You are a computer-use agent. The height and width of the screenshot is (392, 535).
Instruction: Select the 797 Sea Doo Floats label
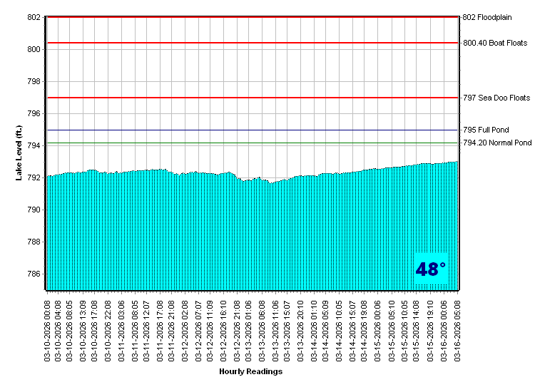tap(496, 98)
